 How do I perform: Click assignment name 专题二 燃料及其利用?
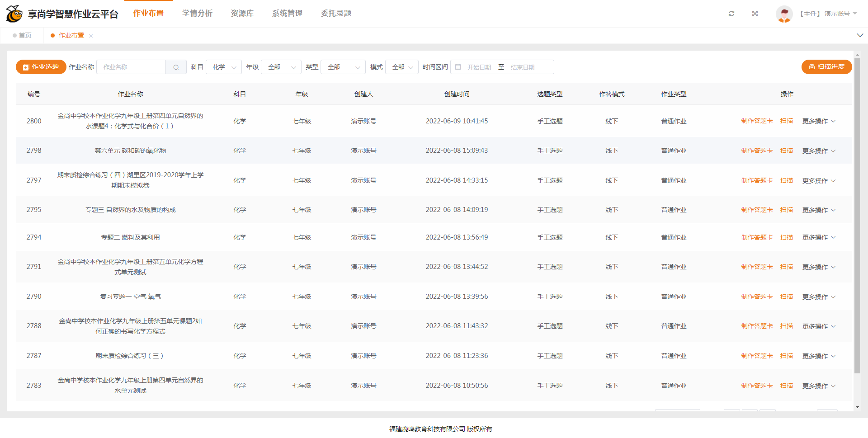130,237
